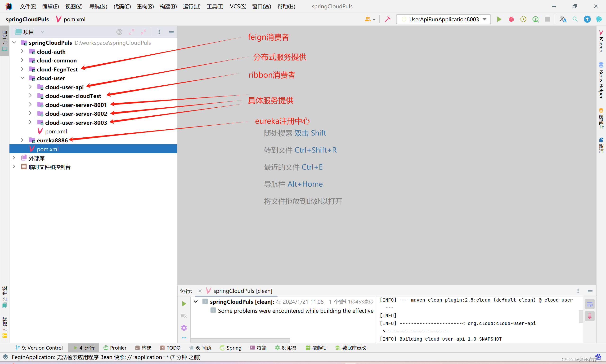Switch to the 终端 terminal tab

258,348
